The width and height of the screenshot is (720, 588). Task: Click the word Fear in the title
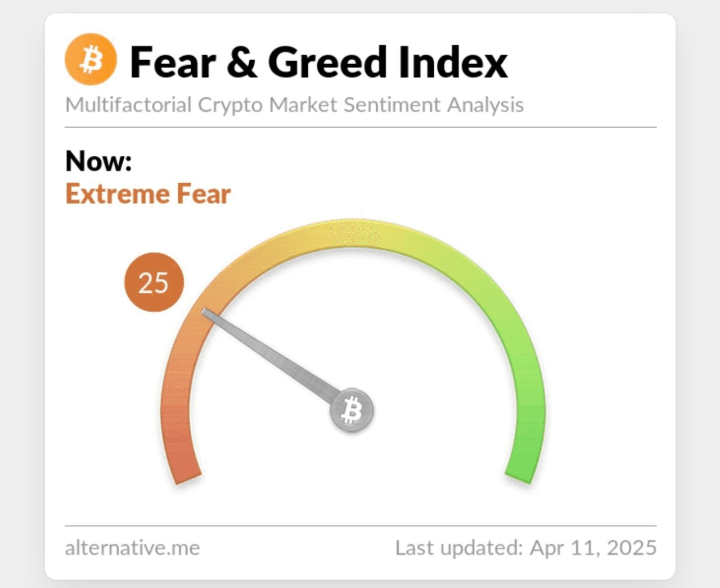(173, 62)
